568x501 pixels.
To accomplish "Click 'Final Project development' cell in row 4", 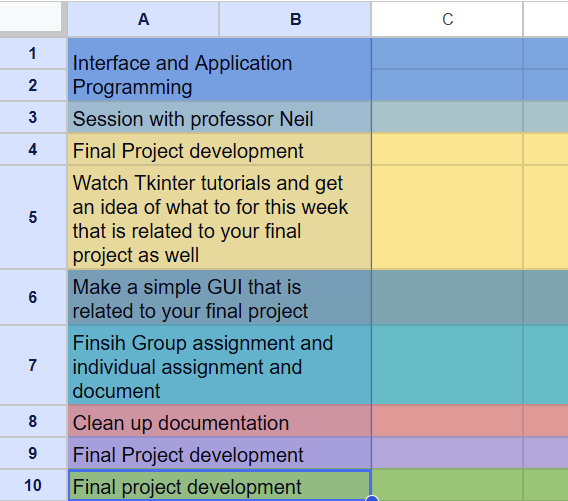I will point(220,149).
